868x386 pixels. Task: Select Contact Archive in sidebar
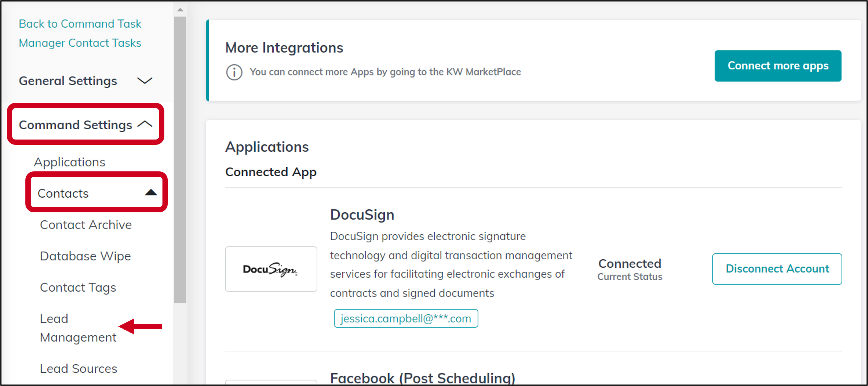[x=86, y=225]
